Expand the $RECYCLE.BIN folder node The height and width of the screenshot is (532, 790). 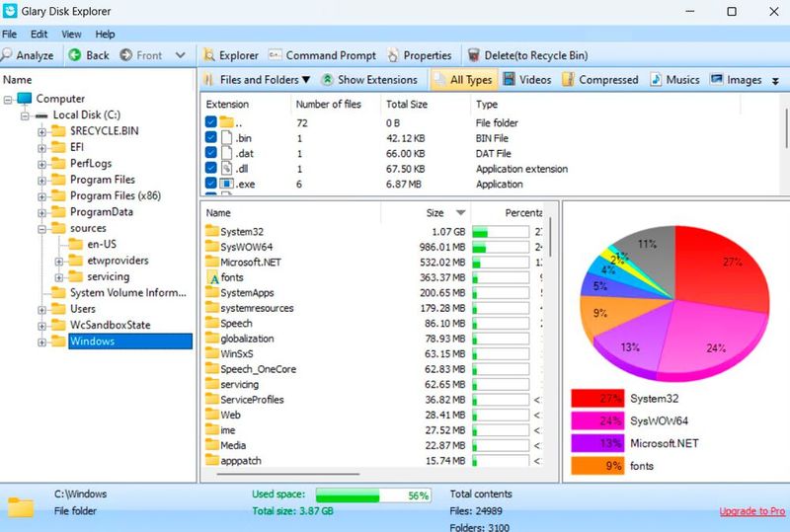(x=41, y=132)
